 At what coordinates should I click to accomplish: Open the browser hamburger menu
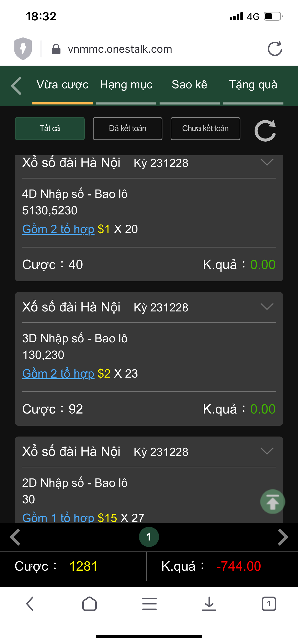pos(149,604)
